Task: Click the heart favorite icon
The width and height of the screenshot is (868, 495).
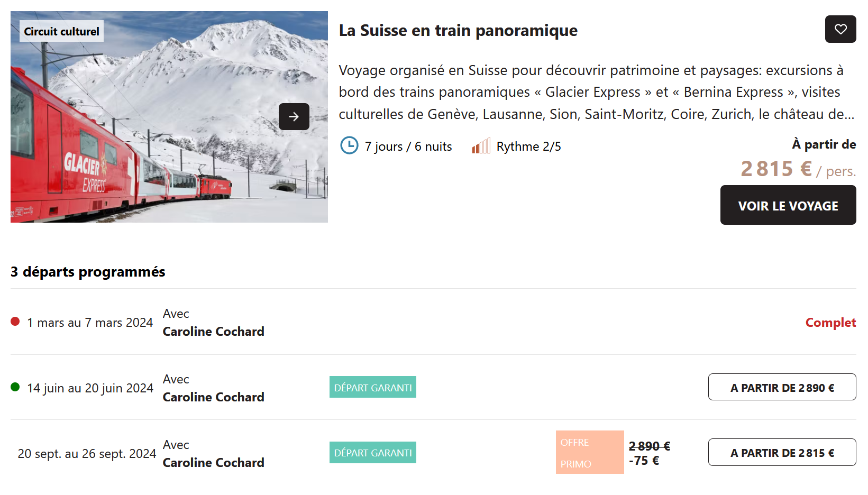Action: tap(840, 29)
